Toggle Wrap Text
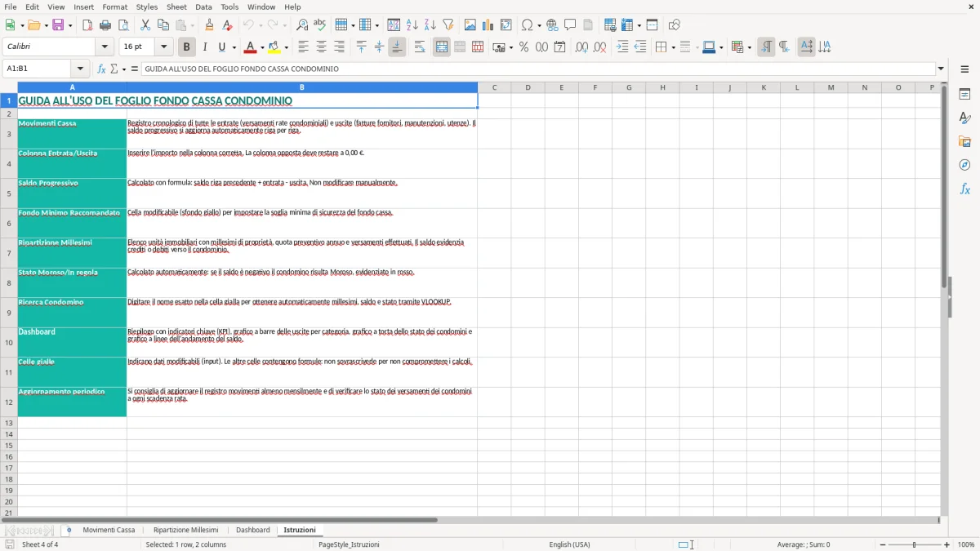Viewport: 980px width, 551px height. tap(420, 47)
